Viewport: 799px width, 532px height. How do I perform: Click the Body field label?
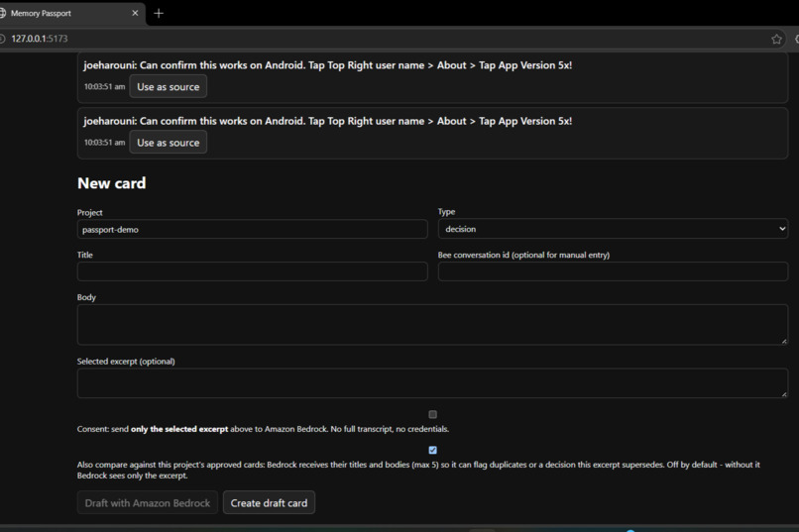point(86,297)
